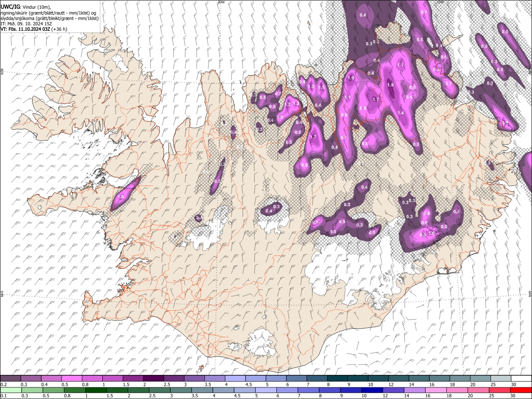Screen dimensions: 532x399
Task: Click the "0.2" label under the upper legend
Action: pyautogui.click(x=3, y=384)
